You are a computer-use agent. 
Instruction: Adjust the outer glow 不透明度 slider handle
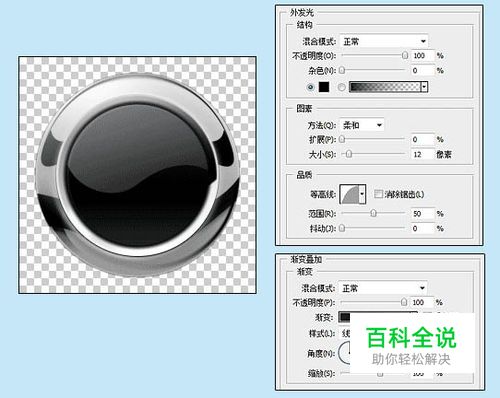point(405,55)
